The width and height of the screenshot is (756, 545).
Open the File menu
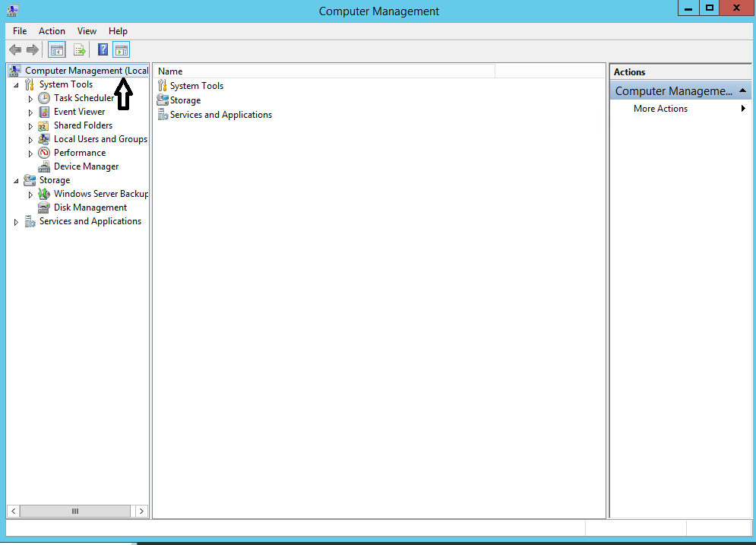(20, 31)
